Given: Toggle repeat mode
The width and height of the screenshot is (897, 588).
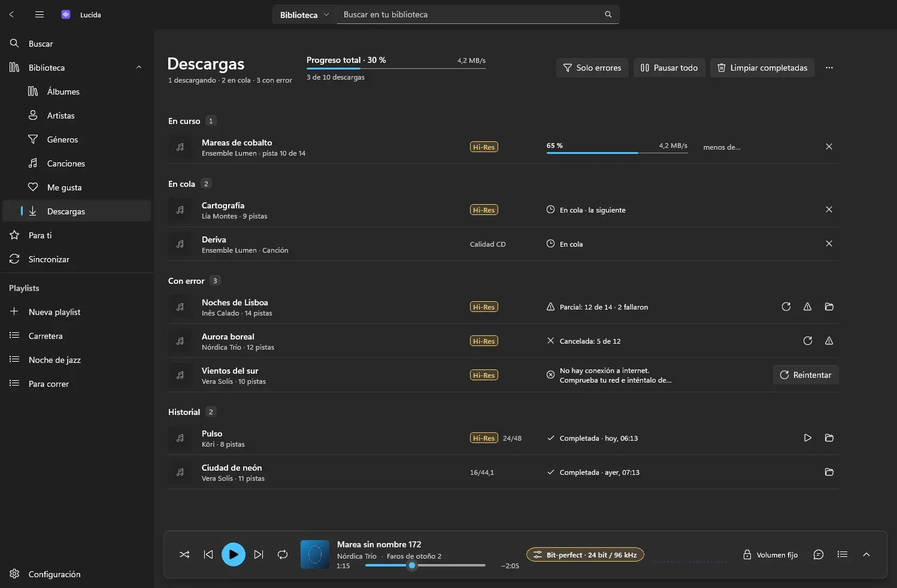Looking at the screenshot, I should (283, 554).
